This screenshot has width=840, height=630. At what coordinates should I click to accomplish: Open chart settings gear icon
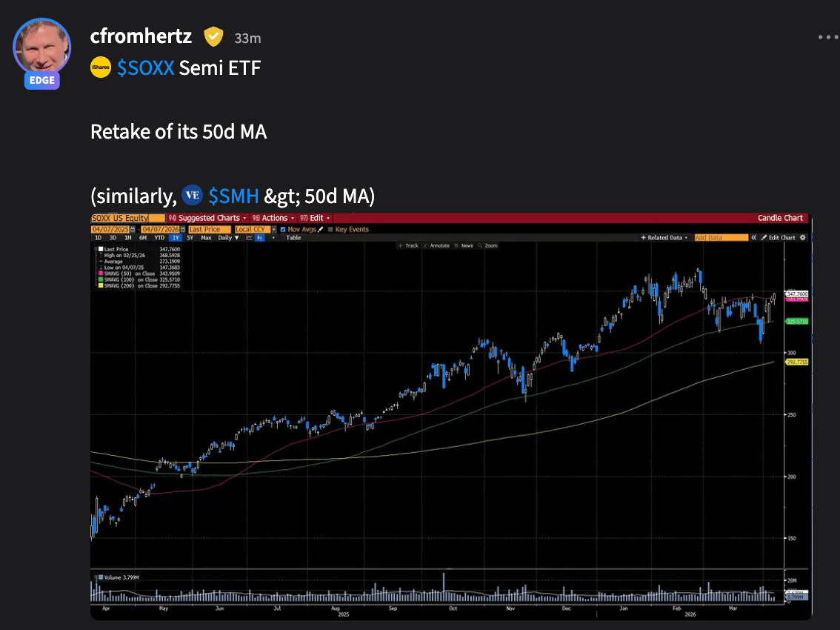click(803, 237)
